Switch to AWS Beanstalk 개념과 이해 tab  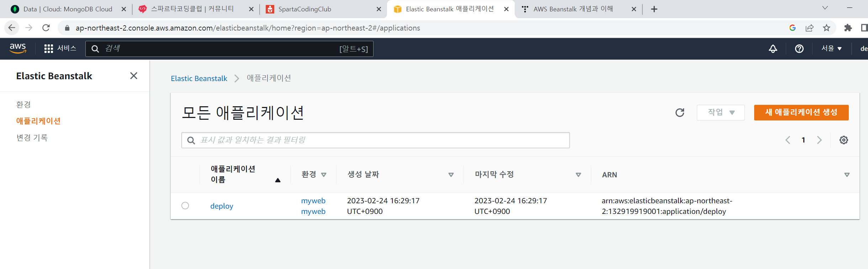pyautogui.click(x=573, y=9)
